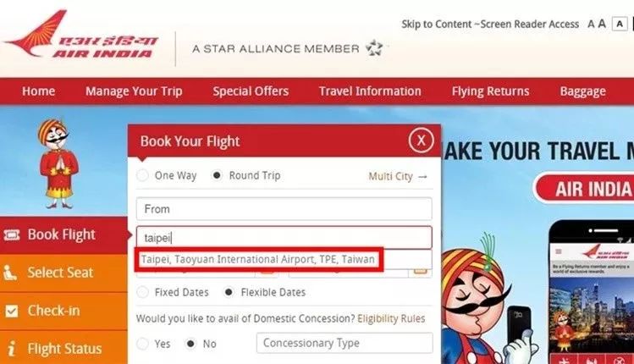This screenshot has height=364, width=634.
Task: Open the Concessionary Type dropdown
Action: coord(344,343)
